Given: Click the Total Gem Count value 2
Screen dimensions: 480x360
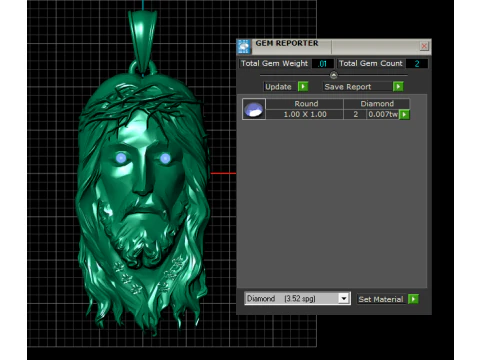Looking at the screenshot, I should [417, 64].
